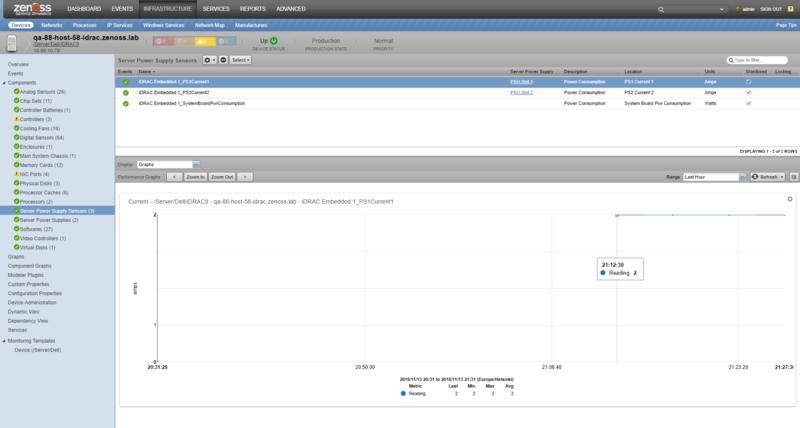Click the Zenoss logo
The height and width of the screenshot is (428, 800).
32,9
